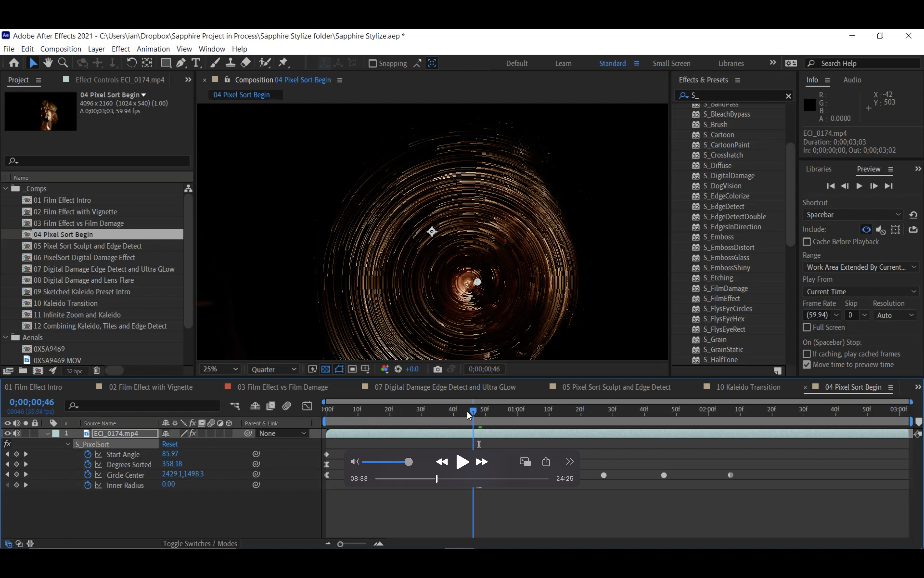Enable the Full Screen checkbox
The height and width of the screenshot is (578, 924).
click(807, 328)
